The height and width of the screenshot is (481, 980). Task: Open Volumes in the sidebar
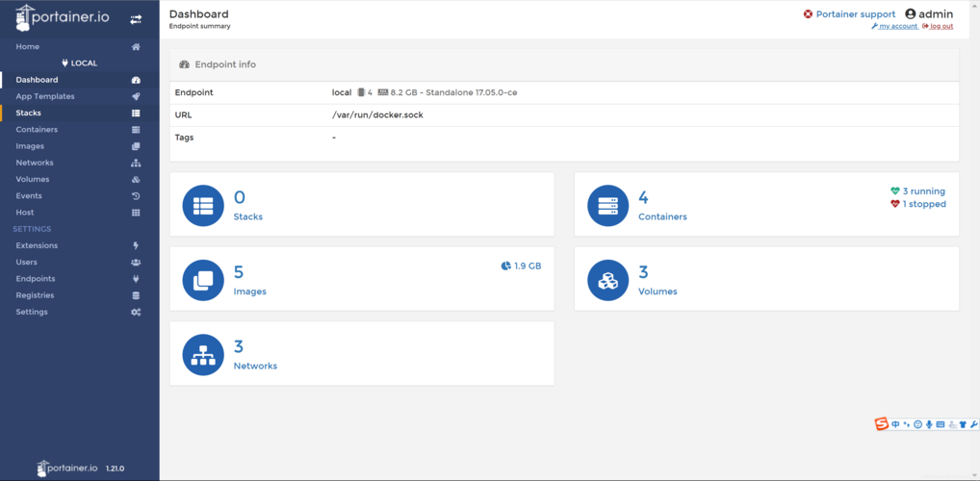(x=33, y=179)
